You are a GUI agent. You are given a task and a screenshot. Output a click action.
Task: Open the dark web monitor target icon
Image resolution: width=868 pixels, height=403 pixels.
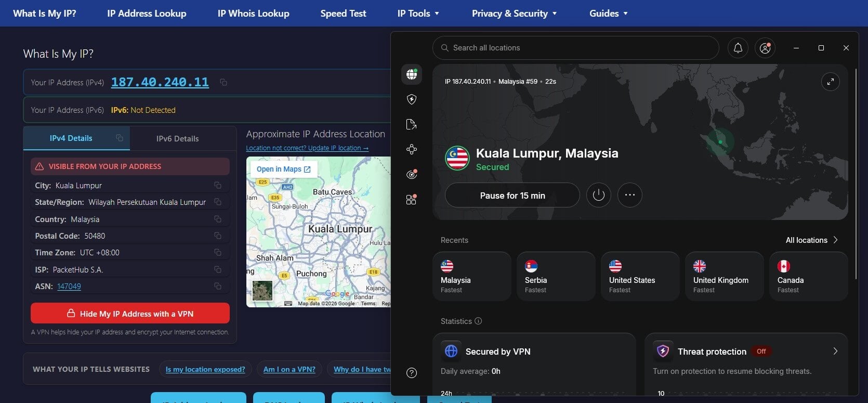[x=412, y=174]
